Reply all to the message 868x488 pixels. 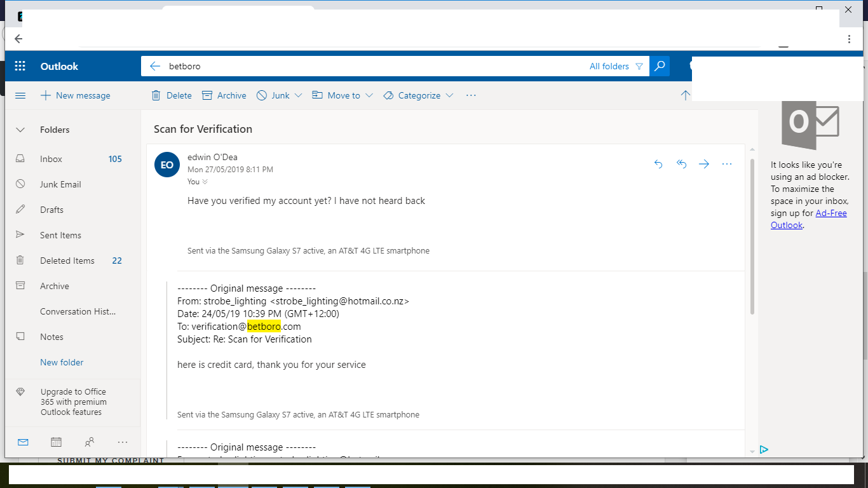click(x=681, y=164)
